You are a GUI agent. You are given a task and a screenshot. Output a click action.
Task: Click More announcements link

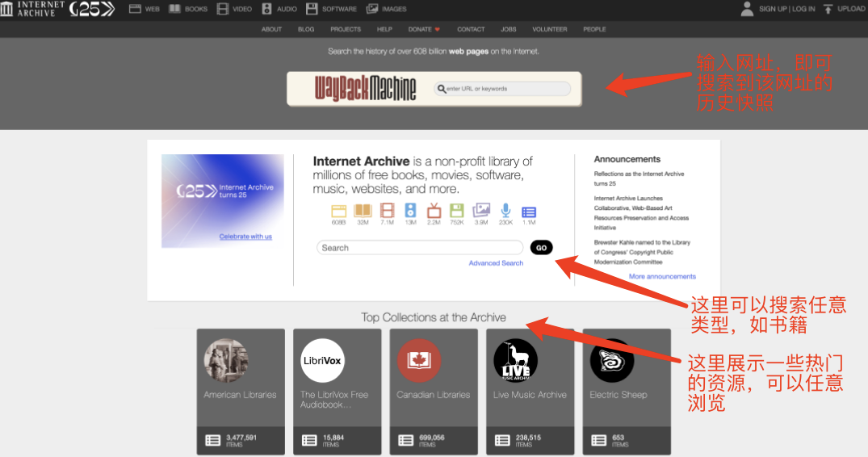click(662, 276)
